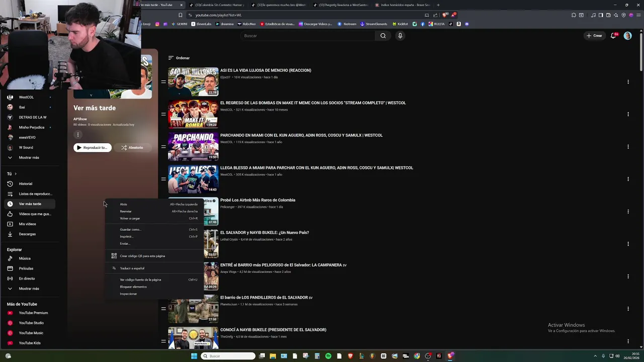This screenshot has width=644, height=362.
Task: Open Vídeos que me gustan
Action: [x=30, y=214]
